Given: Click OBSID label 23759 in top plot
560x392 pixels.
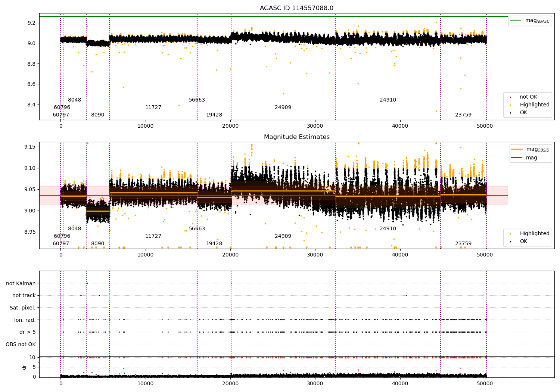Looking at the screenshot, I should pos(463,115).
